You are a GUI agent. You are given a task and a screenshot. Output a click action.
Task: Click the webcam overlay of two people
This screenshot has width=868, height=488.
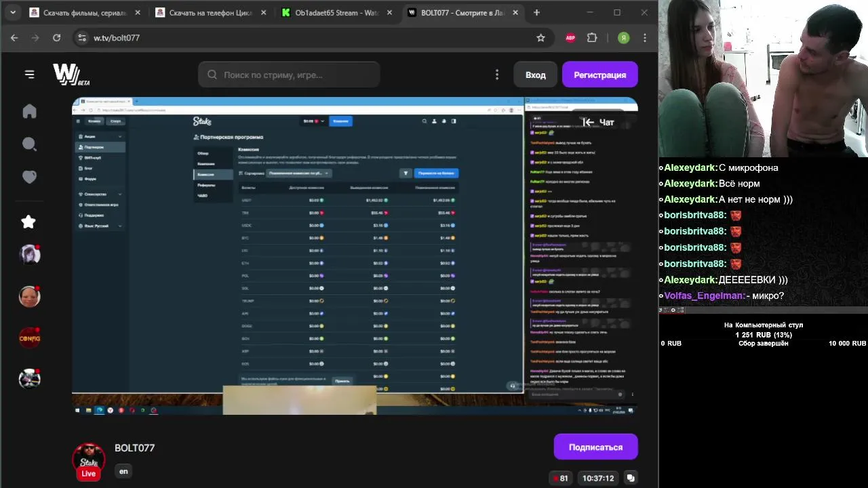(763, 79)
